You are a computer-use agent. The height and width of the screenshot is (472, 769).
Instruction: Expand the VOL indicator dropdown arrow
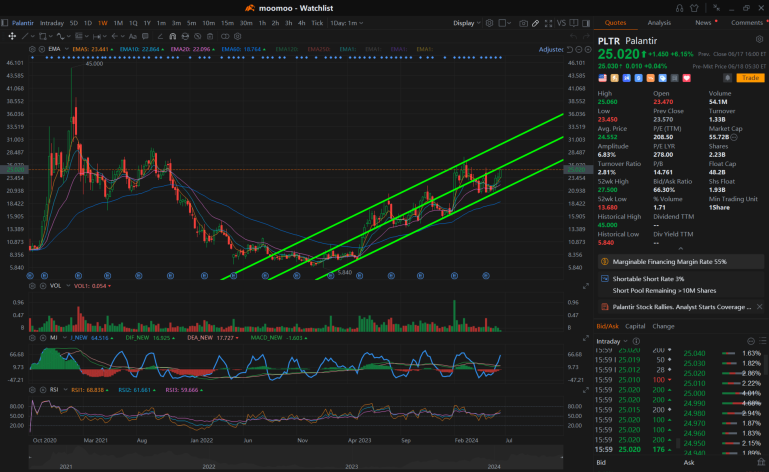click(x=68, y=286)
